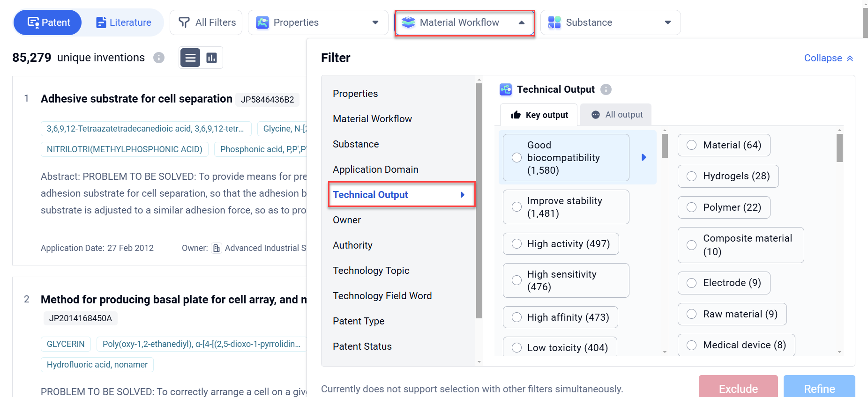Click the Patent search icon button

34,22
